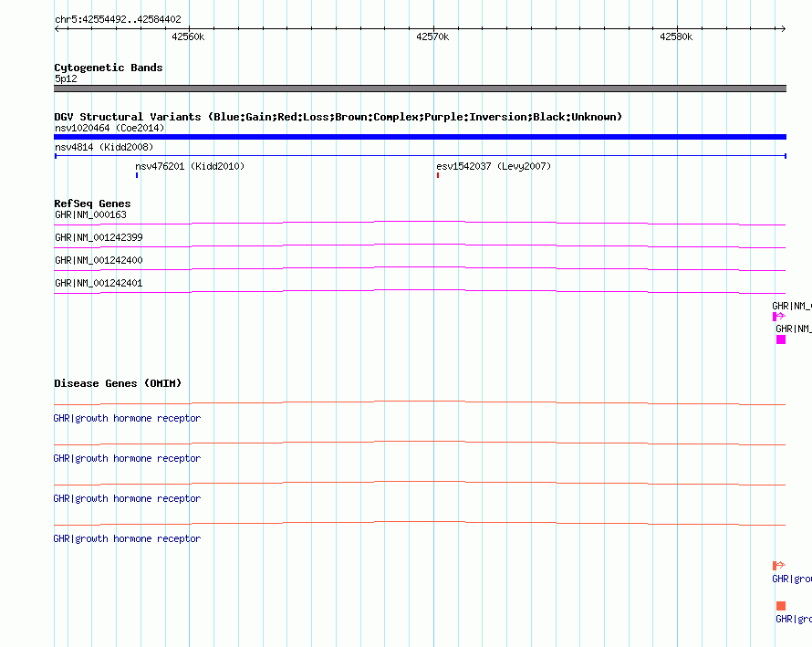This screenshot has height=647, width=812.
Task: Select the RefSeq Genes track title
Action: [x=92, y=203]
